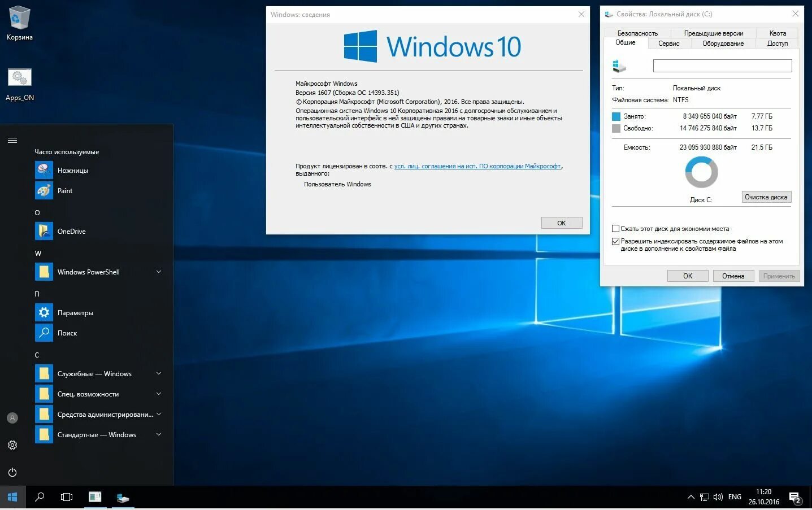Click the ENG language indicator
The width and height of the screenshot is (812, 510).
[x=735, y=497]
